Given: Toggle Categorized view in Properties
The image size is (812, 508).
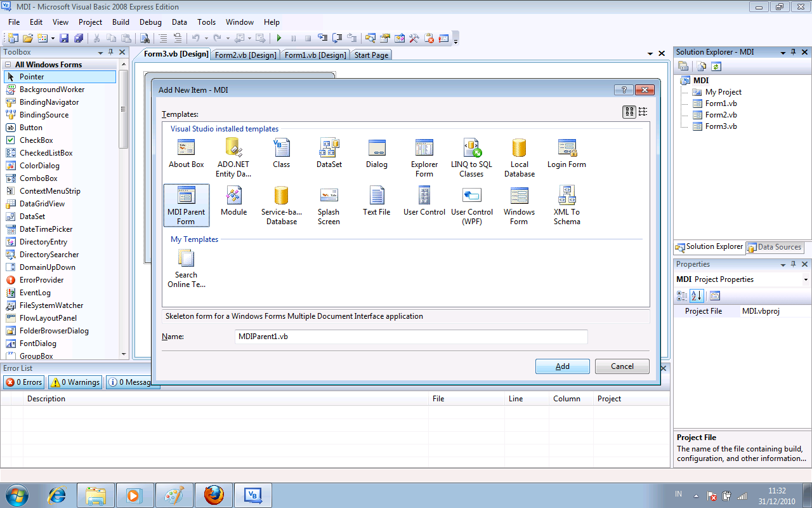Looking at the screenshot, I should [682, 295].
